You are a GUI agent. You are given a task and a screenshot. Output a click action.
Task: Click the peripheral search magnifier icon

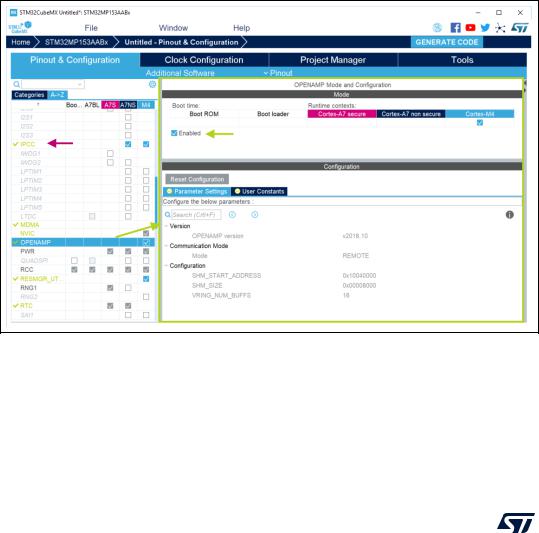[x=16, y=84]
